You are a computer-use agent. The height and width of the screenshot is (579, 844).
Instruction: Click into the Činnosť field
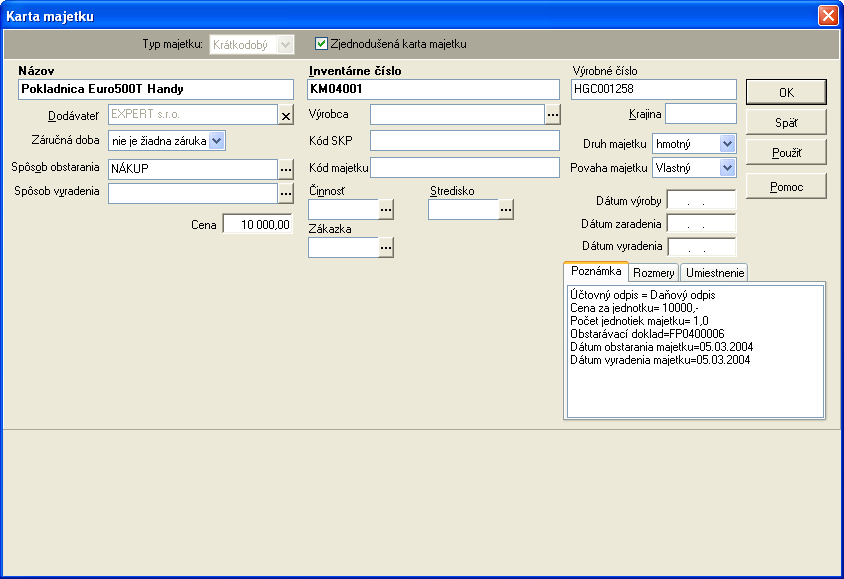(x=343, y=209)
